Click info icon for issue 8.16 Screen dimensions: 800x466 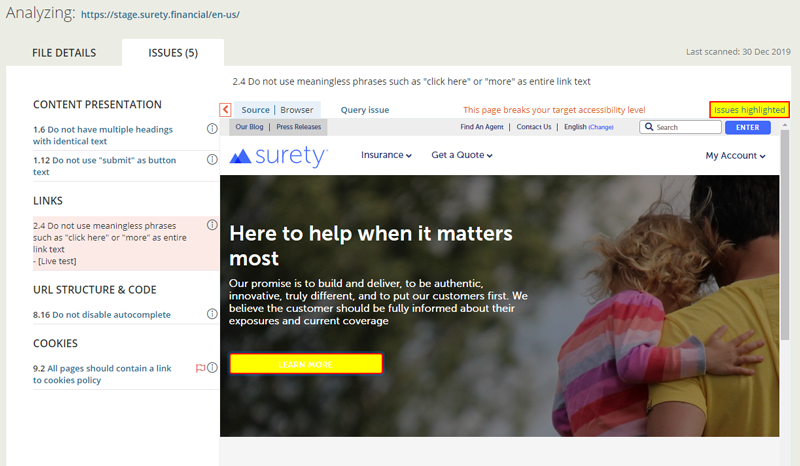pos(212,314)
